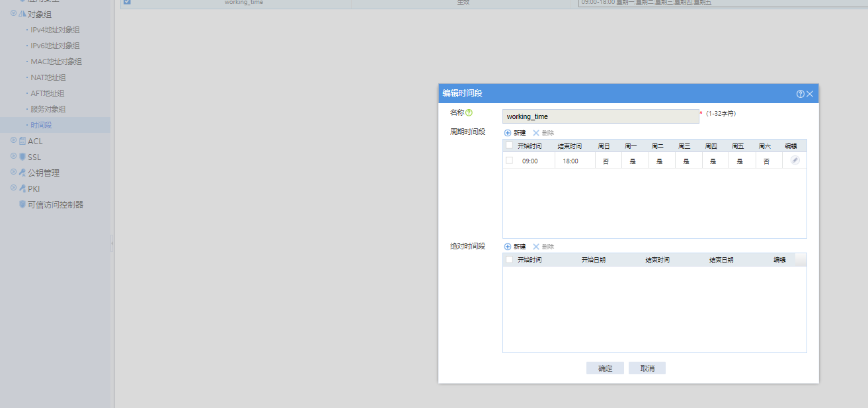Collapse the 对象组 tree node arrow
868x408 pixels.
[13, 13]
